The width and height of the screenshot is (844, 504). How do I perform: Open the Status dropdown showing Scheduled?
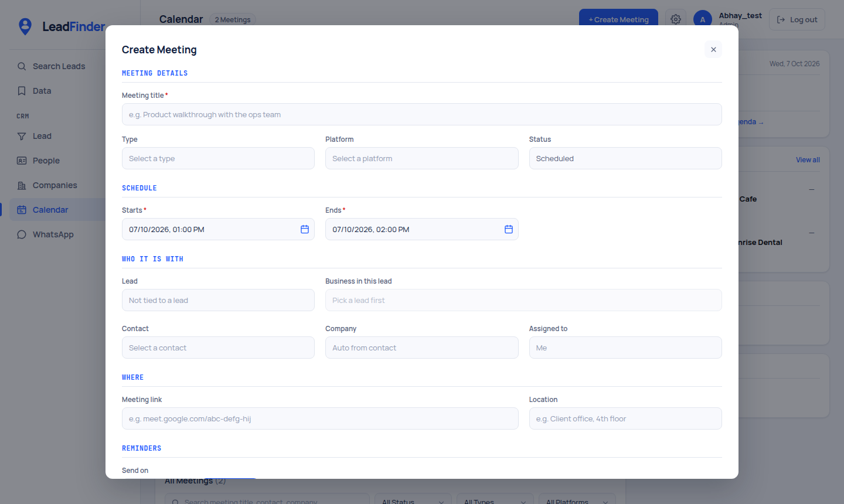coord(625,158)
